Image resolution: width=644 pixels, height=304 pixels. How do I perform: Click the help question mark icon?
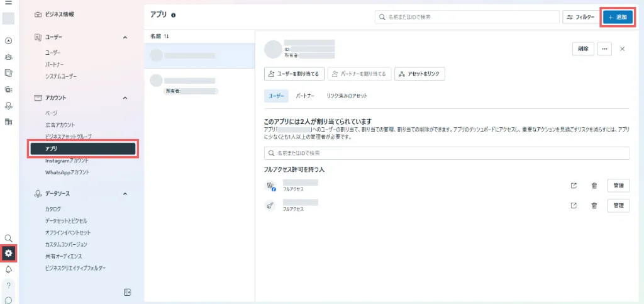point(9,285)
